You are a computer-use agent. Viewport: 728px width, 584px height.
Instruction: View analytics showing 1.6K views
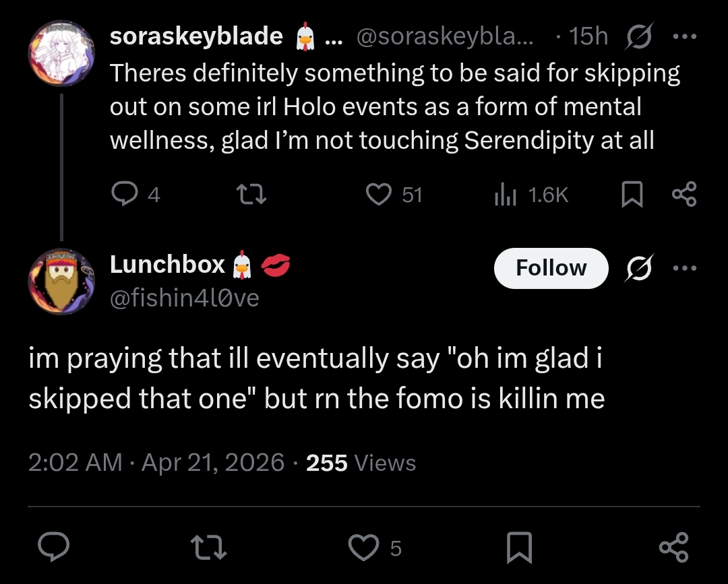click(505, 195)
